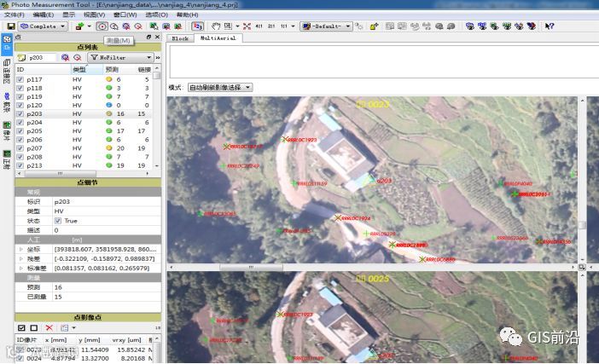Image resolution: width=599 pixels, height=364 pixels.
Task: Toggle checkbox for point p120
Action: coord(20,106)
